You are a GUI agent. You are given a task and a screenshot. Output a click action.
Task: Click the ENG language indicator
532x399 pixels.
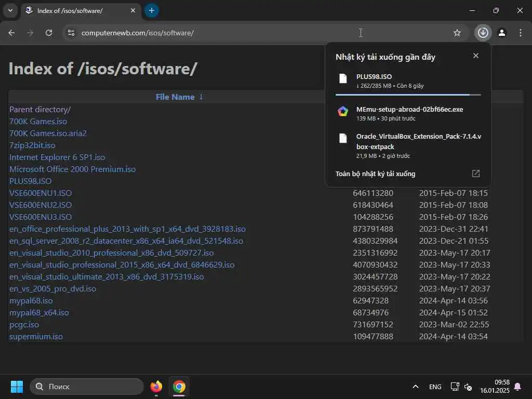tap(435, 387)
